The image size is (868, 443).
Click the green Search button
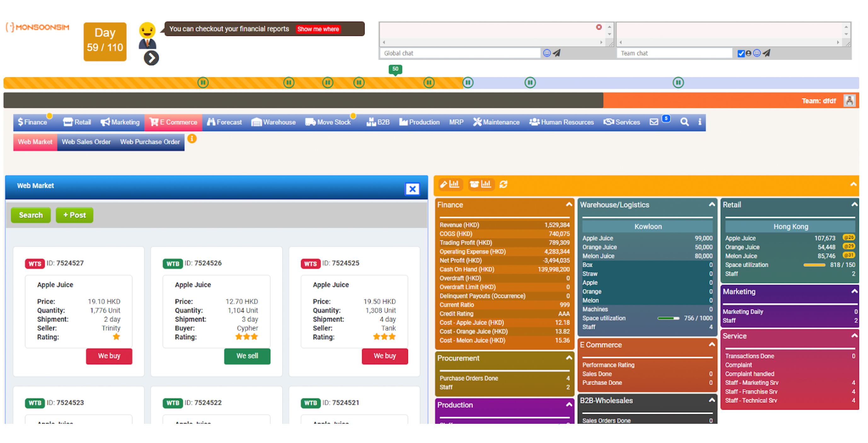click(31, 215)
